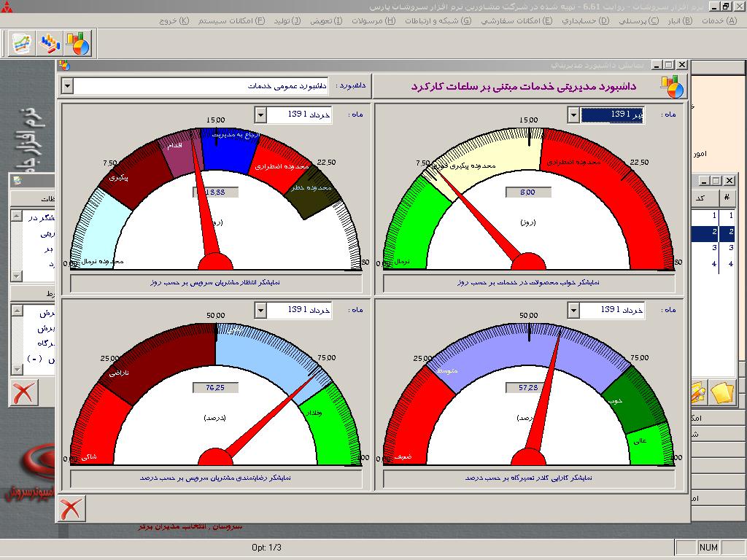Click the yellow notes icon on right side
The width and height of the screenshot is (747, 560).
pyautogui.click(x=722, y=393)
